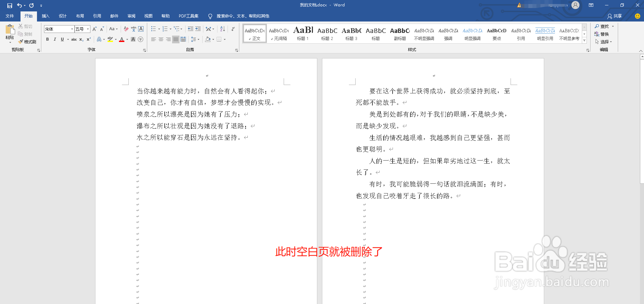The width and height of the screenshot is (644, 304).
Task: Apply text highlight color icon
Action: tap(111, 39)
